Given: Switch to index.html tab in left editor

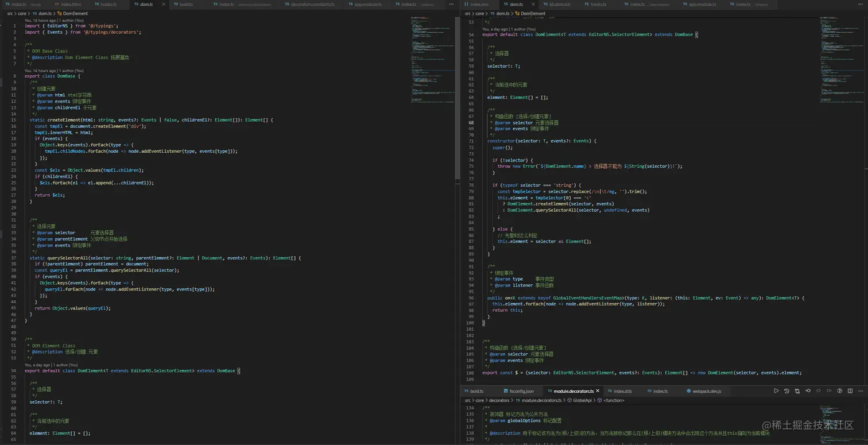Looking at the screenshot, I should point(67,4).
